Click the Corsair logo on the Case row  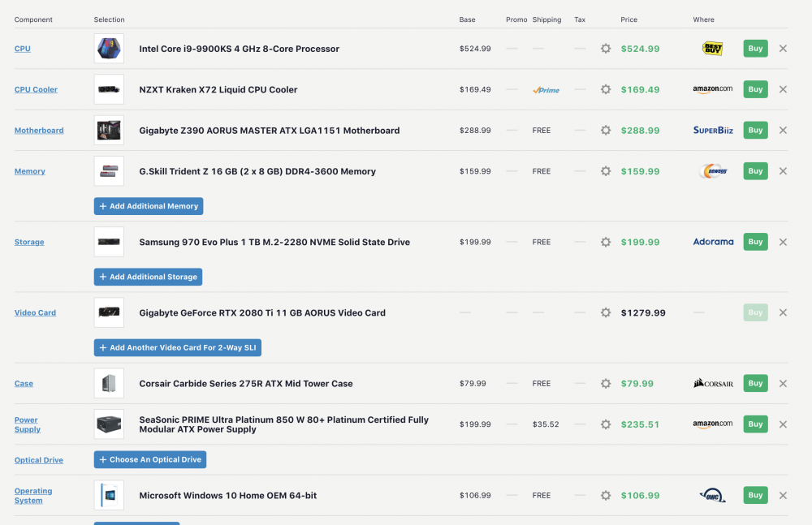tap(712, 383)
